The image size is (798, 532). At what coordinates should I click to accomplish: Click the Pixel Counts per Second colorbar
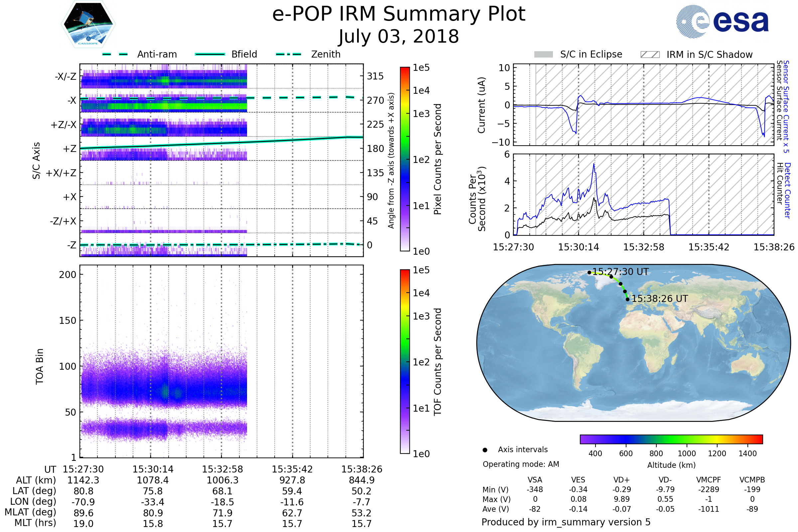coord(405,159)
